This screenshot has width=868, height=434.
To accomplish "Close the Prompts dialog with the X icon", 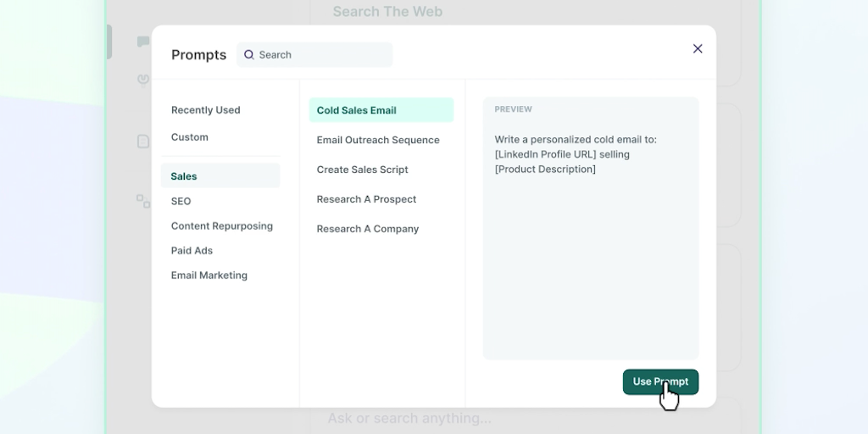I will tap(698, 49).
